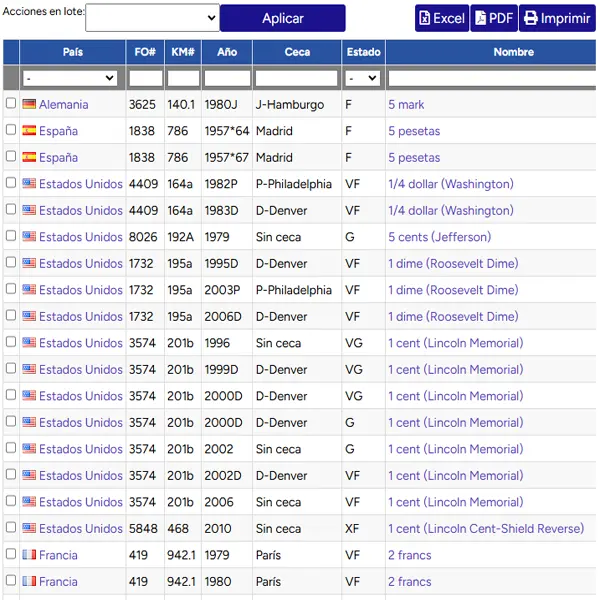
Task: Click the XF condition cell
Action: click(352, 528)
